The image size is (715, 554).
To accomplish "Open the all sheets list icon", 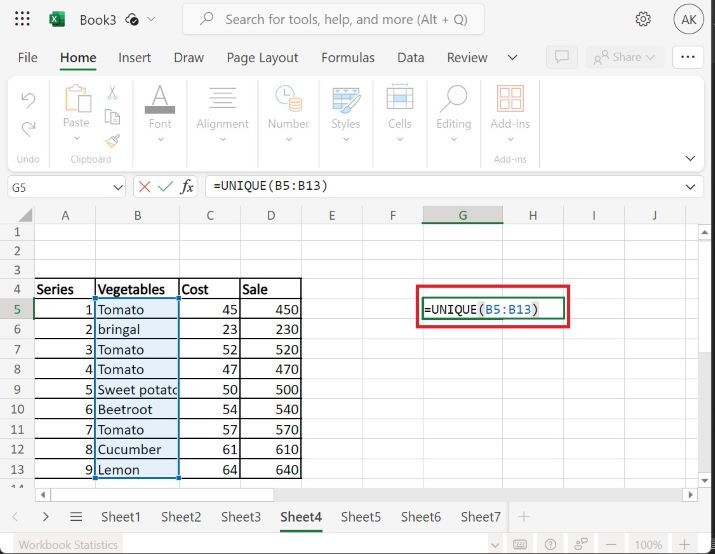I will click(x=76, y=517).
